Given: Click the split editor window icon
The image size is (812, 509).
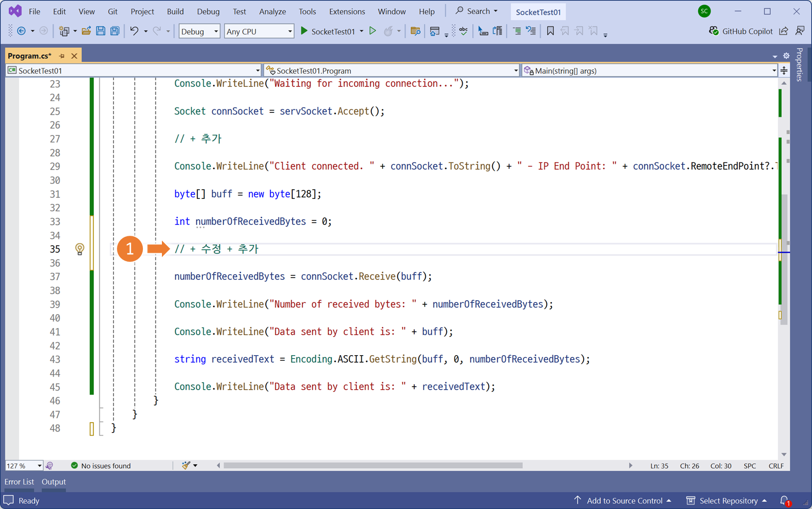Looking at the screenshot, I should tap(784, 70).
